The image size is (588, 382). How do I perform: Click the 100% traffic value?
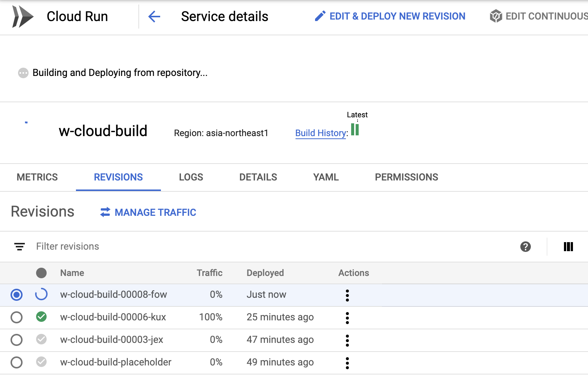pyautogui.click(x=211, y=317)
